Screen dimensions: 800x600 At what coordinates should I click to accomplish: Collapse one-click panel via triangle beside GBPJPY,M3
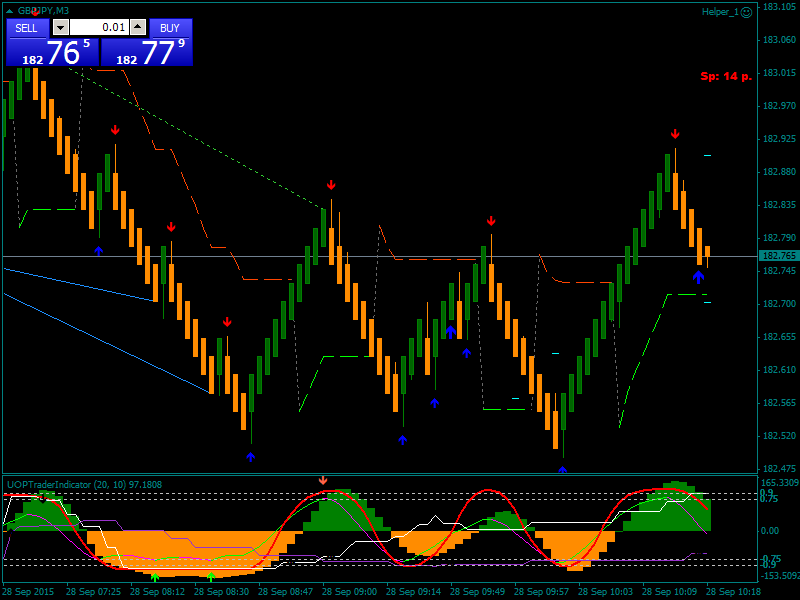click(x=9, y=11)
